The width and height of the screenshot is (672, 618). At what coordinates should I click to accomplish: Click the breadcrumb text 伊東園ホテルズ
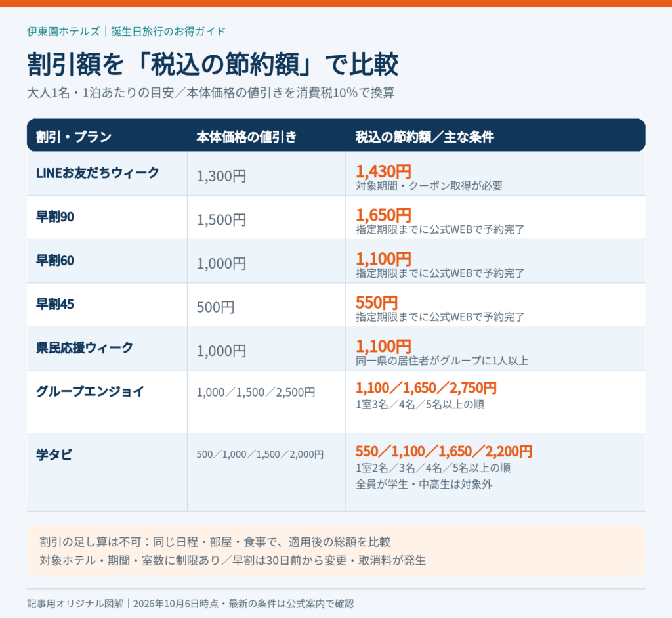(64, 32)
